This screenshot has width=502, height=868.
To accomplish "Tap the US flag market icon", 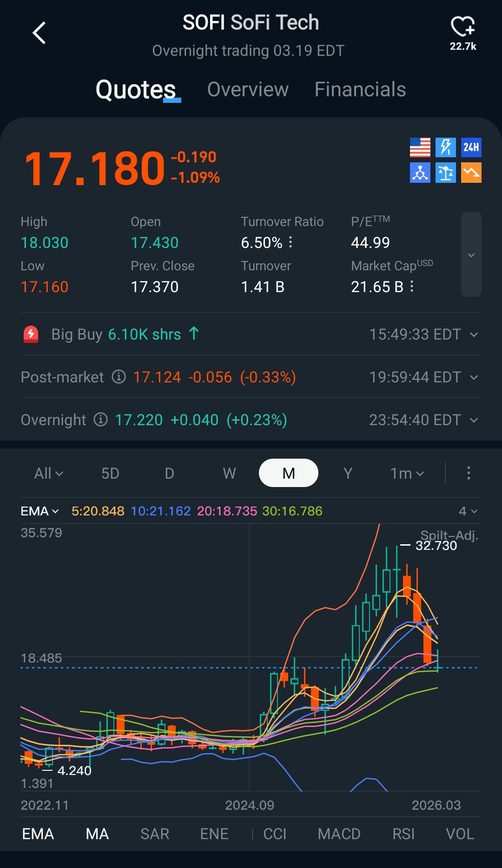I will click(x=420, y=147).
